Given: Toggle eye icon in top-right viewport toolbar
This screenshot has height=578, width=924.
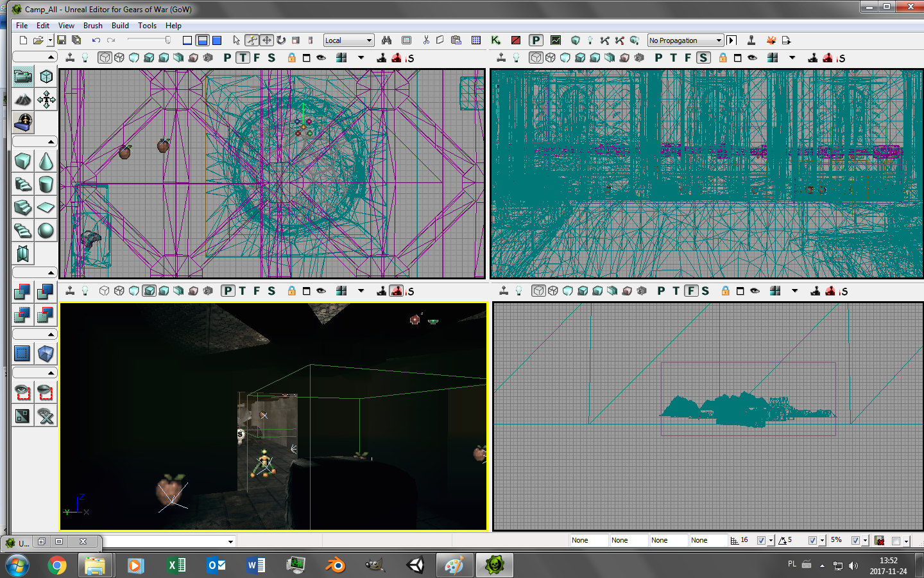Looking at the screenshot, I should point(753,58).
